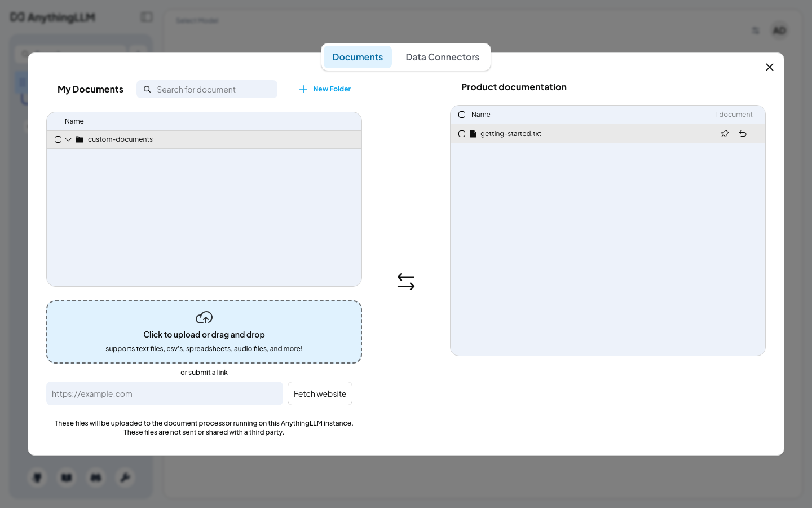Viewport: 812px width, 508px height.
Task: Click the My Documents heading
Action: (90, 89)
